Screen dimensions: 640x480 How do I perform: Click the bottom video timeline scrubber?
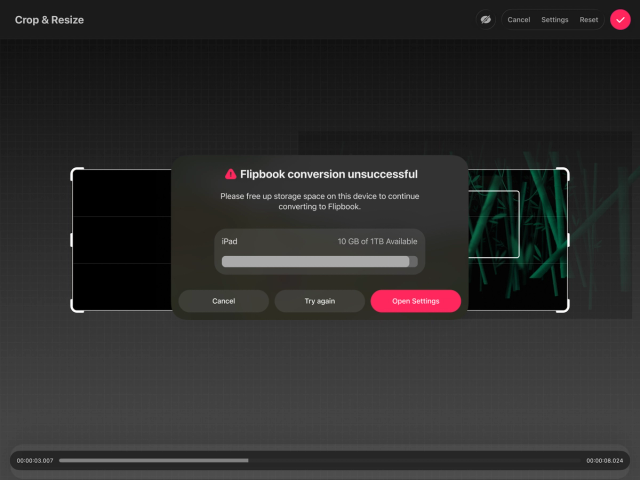pyautogui.click(x=319, y=460)
